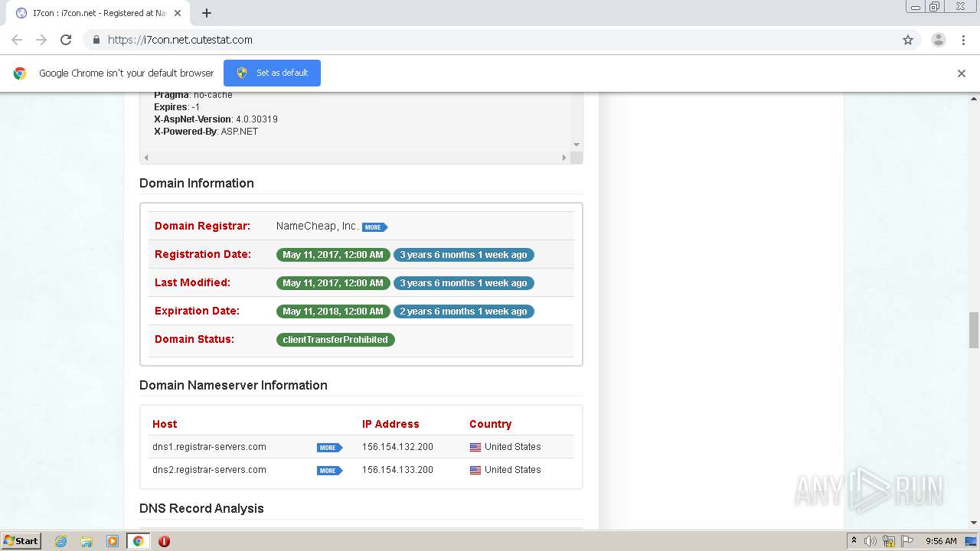Click the DNS Record Analysis heading
The height and width of the screenshot is (551, 980).
201,508
